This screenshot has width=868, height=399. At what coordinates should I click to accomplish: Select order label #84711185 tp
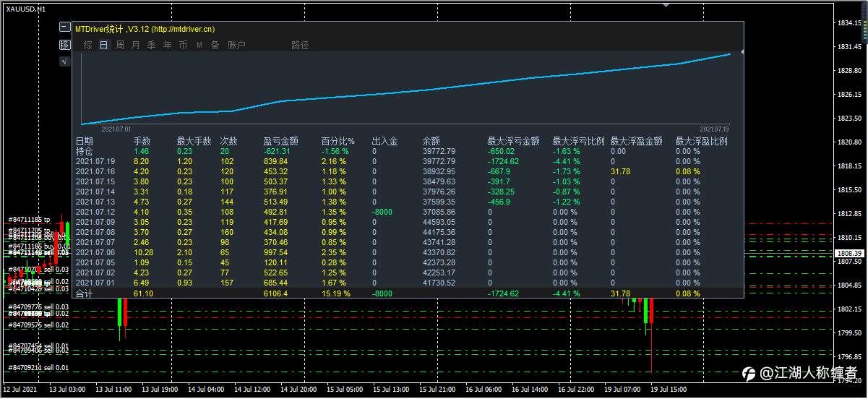click(29, 220)
